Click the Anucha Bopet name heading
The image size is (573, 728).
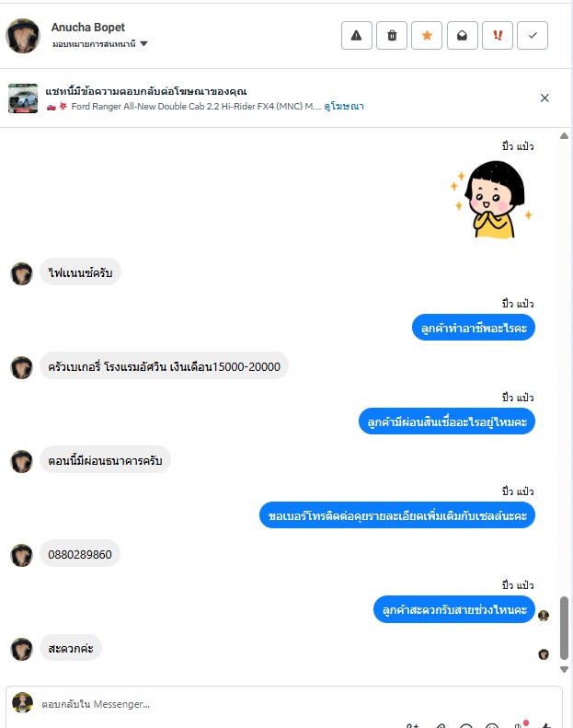pos(87,28)
